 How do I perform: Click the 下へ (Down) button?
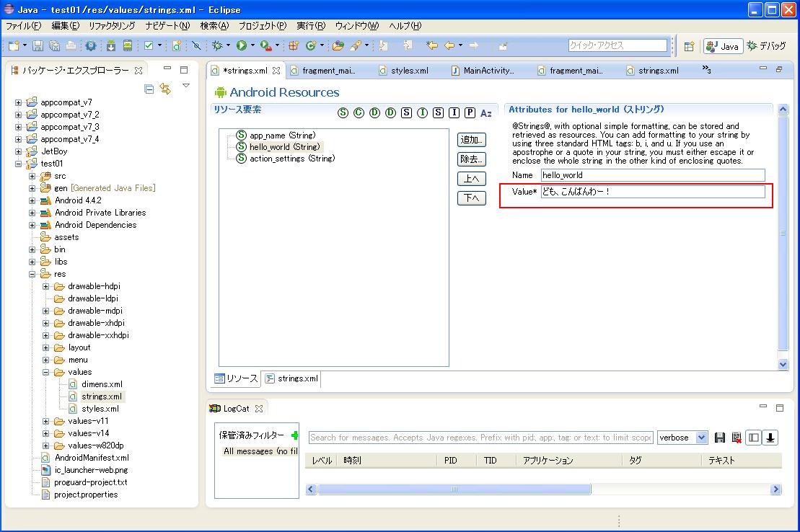(x=472, y=198)
